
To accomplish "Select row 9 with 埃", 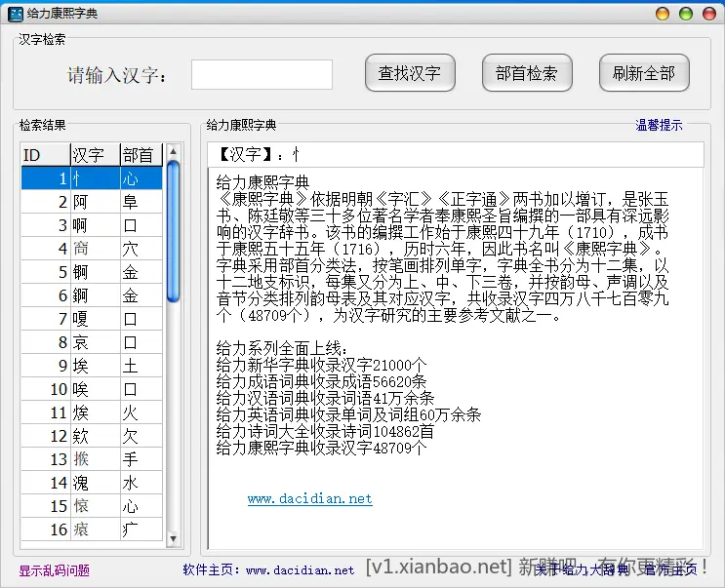I will point(92,366).
